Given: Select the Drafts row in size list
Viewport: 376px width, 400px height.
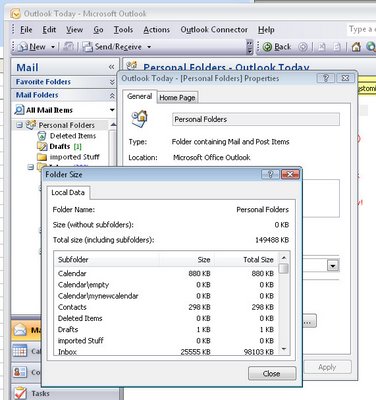Looking at the screenshot, I should pyautogui.click(x=166, y=330).
